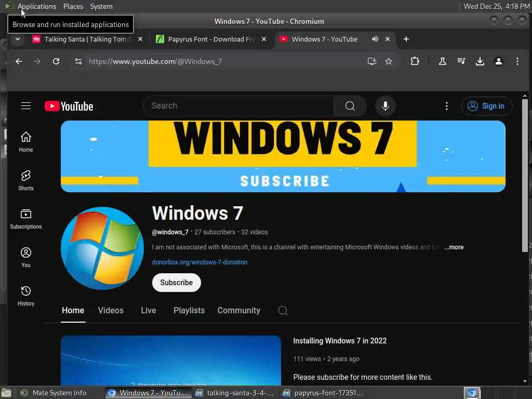The width and height of the screenshot is (532, 399).
Task: Click install app icon in address bar
Action: [x=372, y=61]
